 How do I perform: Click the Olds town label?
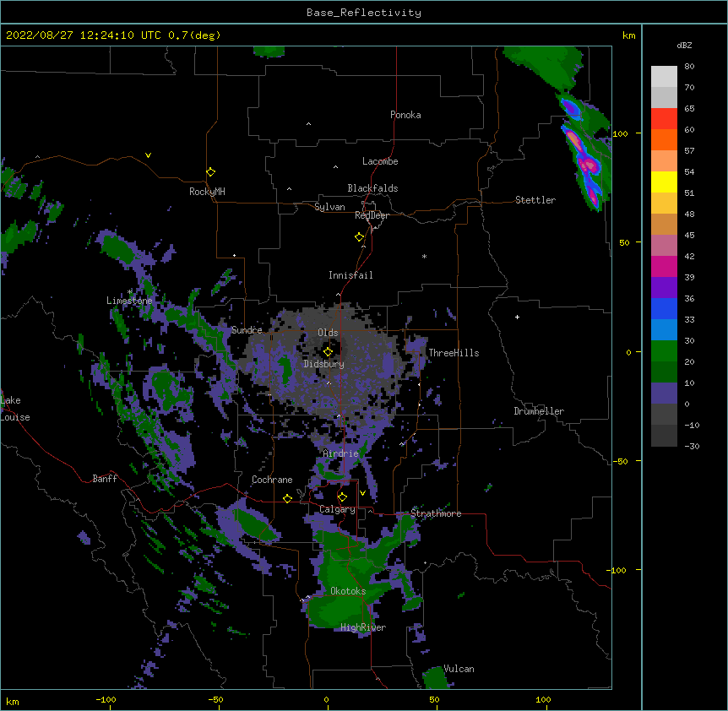point(328,333)
